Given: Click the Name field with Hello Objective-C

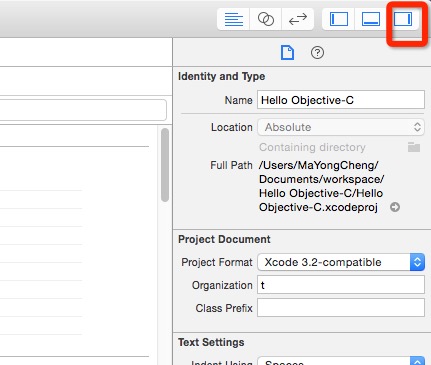Looking at the screenshot, I should 341,100.
